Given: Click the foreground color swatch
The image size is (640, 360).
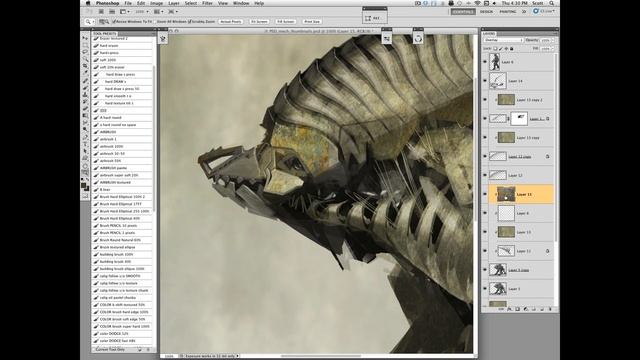Looking at the screenshot, I should coord(84,186).
